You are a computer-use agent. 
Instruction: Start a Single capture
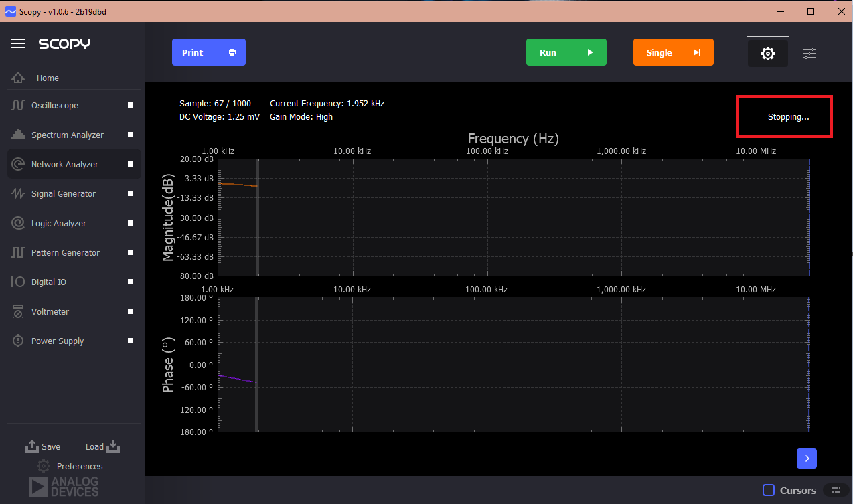(673, 52)
